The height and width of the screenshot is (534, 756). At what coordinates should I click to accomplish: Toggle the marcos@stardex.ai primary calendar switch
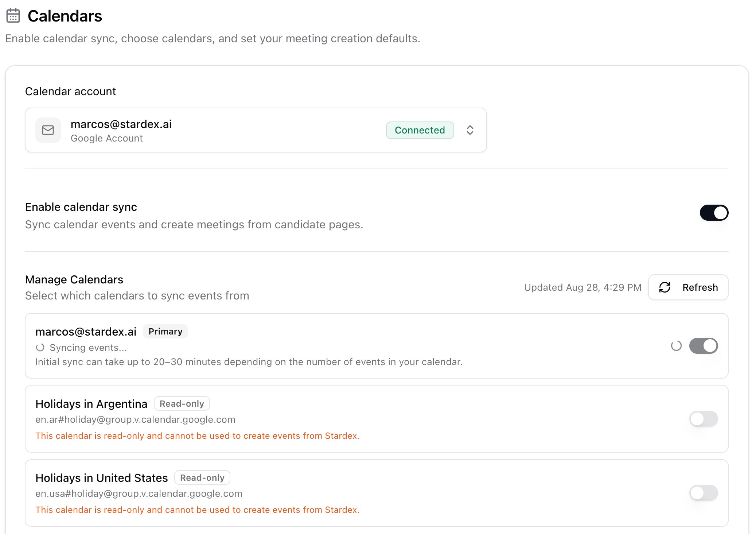[704, 346]
